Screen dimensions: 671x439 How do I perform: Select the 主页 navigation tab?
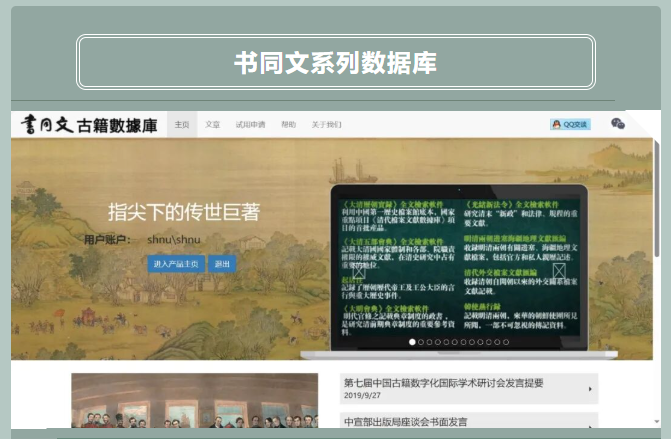pos(181,125)
